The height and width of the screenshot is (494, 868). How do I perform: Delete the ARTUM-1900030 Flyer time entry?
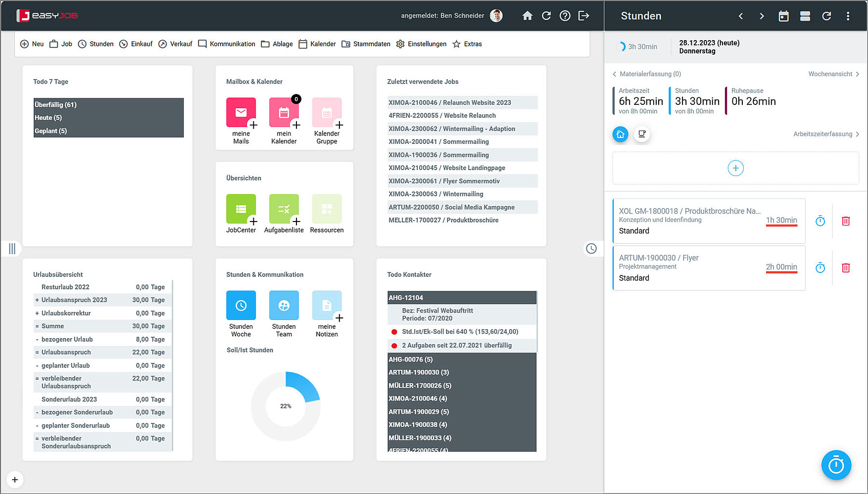(846, 268)
